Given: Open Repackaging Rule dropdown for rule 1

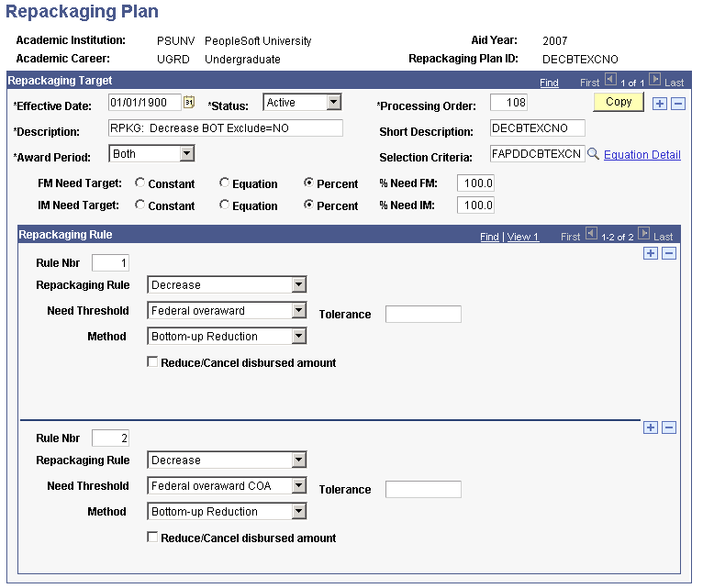Looking at the screenshot, I should tap(298, 284).
